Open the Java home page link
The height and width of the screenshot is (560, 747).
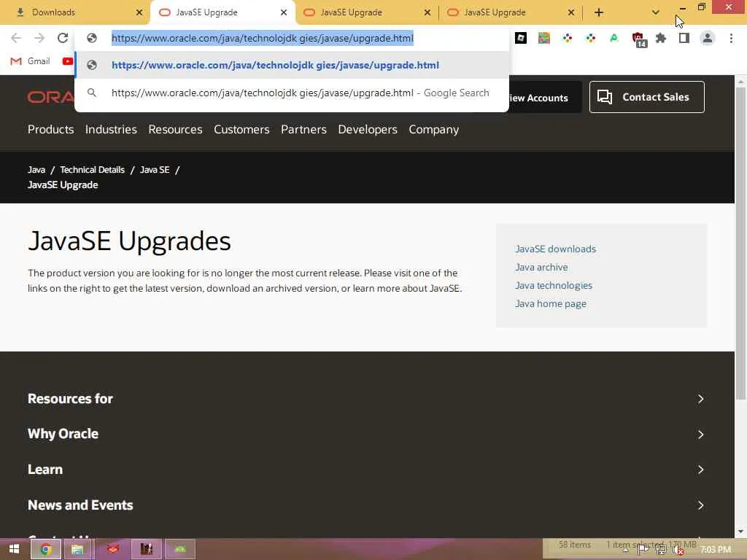pyautogui.click(x=550, y=303)
